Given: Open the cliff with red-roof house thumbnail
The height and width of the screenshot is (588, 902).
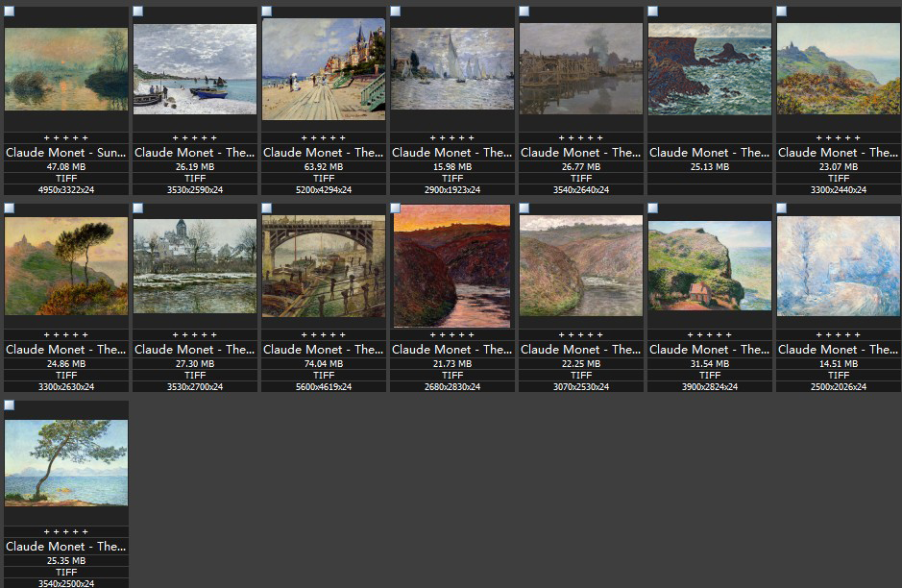Looking at the screenshot, I should [x=710, y=266].
